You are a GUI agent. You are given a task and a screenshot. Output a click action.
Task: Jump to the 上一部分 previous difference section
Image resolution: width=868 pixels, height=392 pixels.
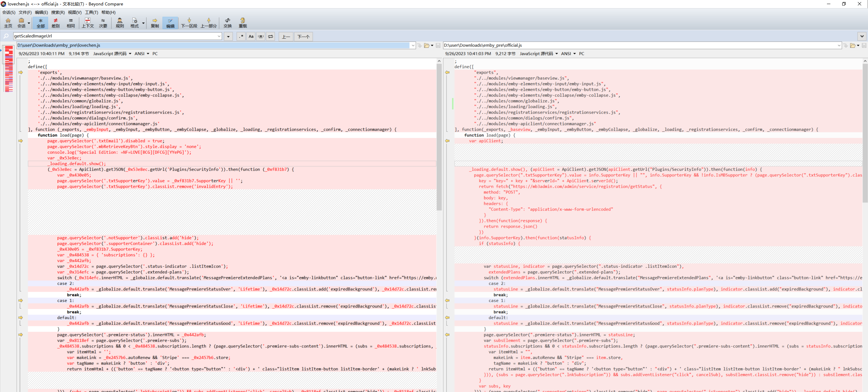pyautogui.click(x=209, y=23)
